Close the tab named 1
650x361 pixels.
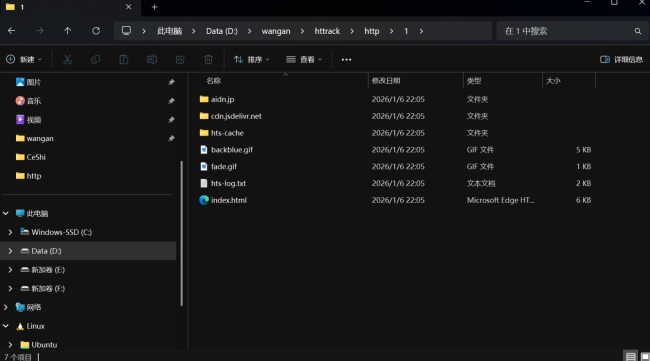pos(129,7)
